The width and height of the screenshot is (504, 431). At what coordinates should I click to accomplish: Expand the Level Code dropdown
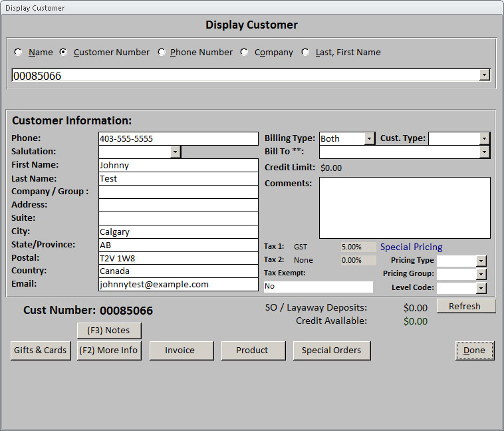point(481,288)
